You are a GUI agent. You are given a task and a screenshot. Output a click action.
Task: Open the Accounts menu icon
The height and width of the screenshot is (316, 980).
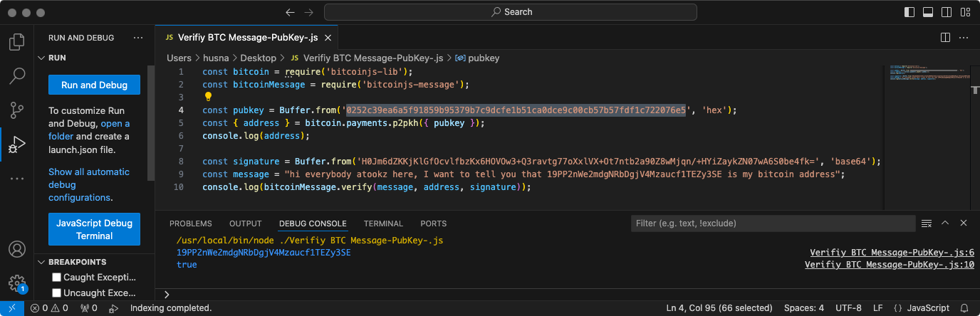(x=17, y=250)
